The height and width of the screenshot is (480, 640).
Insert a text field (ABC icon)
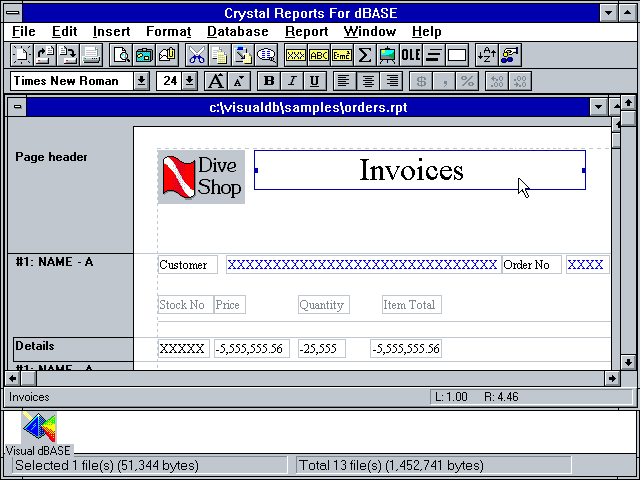point(319,55)
